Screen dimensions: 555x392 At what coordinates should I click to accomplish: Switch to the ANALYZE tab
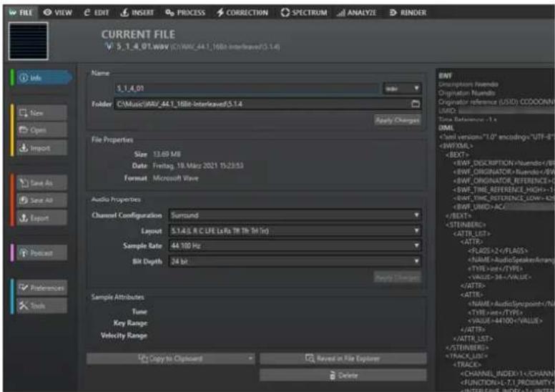click(356, 13)
